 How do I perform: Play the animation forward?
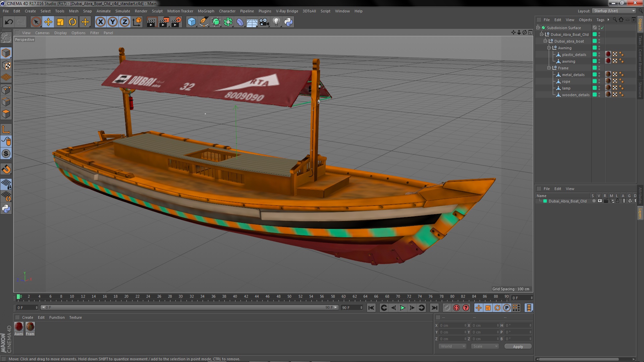coord(402,308)
